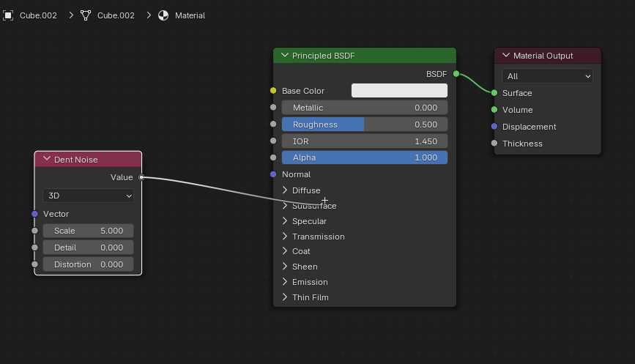
Task: Click the Cube.002 object breadcrumb text
Action: click(38, 15)
